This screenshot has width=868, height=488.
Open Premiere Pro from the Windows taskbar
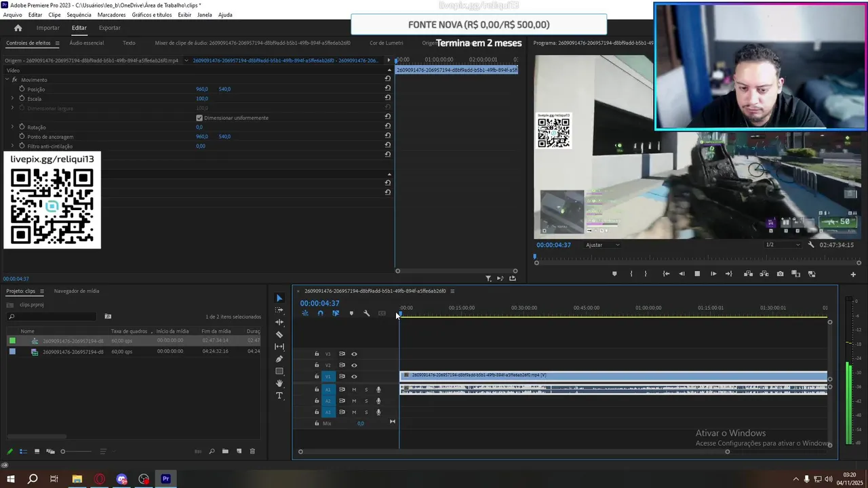[166, 479]
